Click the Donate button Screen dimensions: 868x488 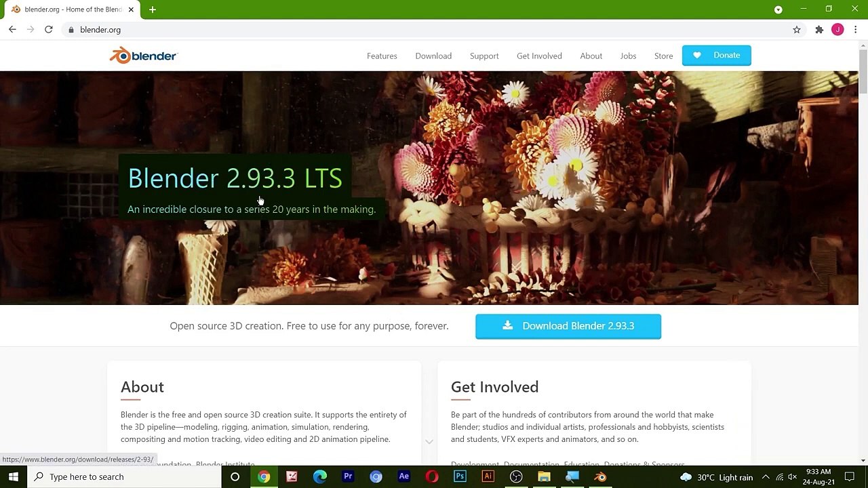point(717,56)
